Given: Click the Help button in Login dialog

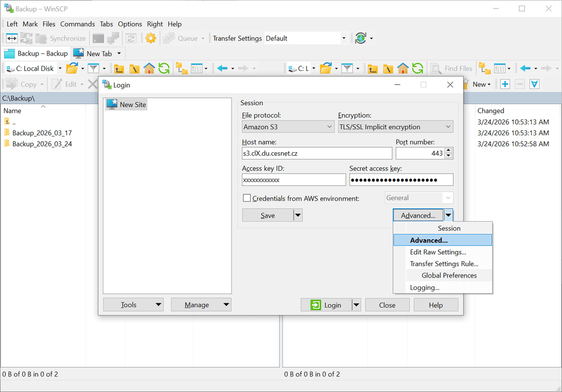Looking at the screenshot, I should coord(436,305).
